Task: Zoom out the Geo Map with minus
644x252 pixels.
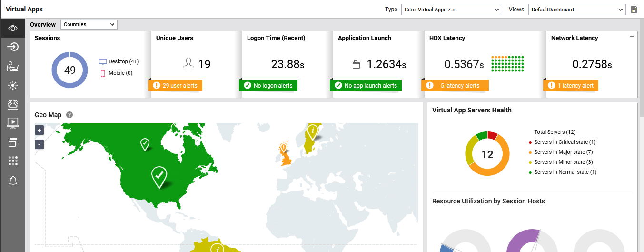Action: click(39, 144)
